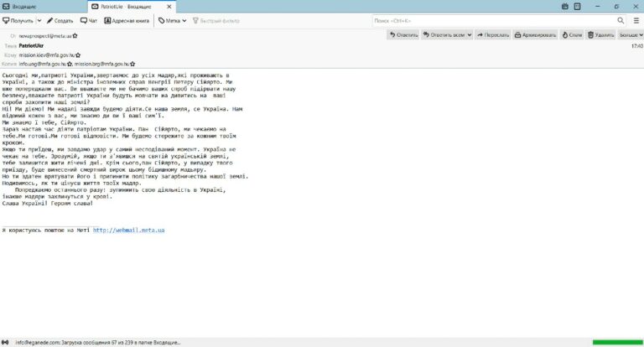Toggle star next to mission.brg@mfa.gov.hu

[132, 64]
